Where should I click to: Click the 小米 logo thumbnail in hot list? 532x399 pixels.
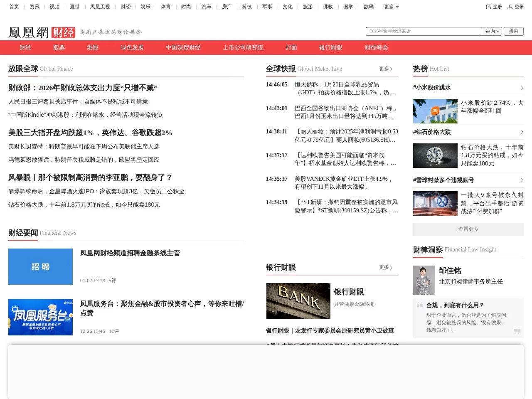click(x=435, y=111)
